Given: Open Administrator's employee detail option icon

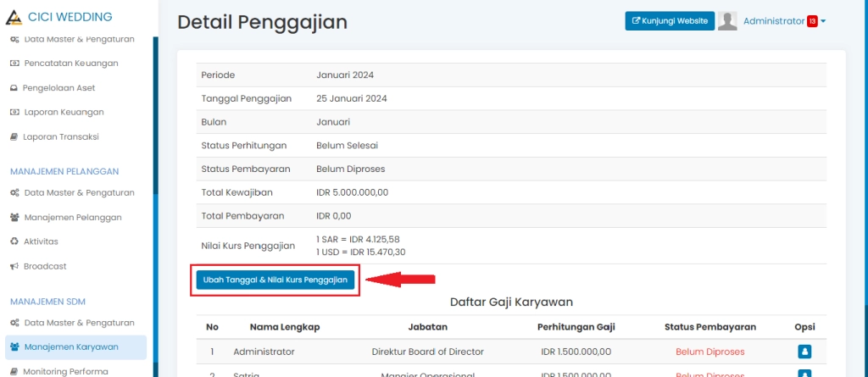Looking at the screenshot, I should click(x=804, y=351).
